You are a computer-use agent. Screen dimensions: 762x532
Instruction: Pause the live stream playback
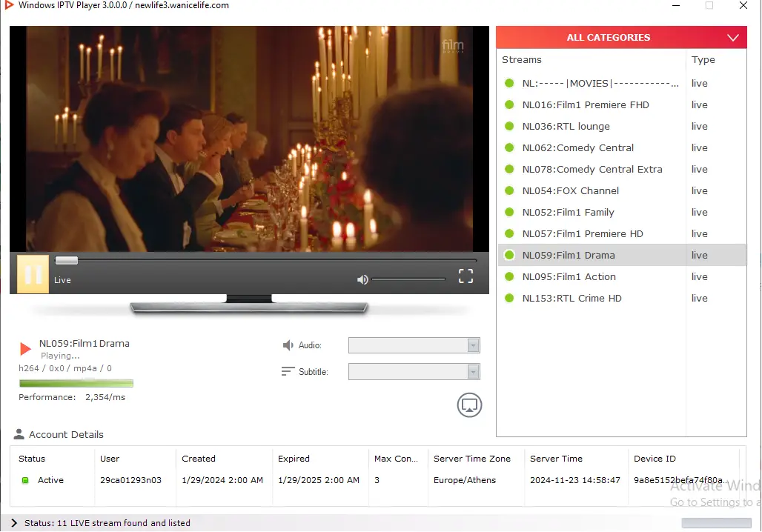point(33,274)
